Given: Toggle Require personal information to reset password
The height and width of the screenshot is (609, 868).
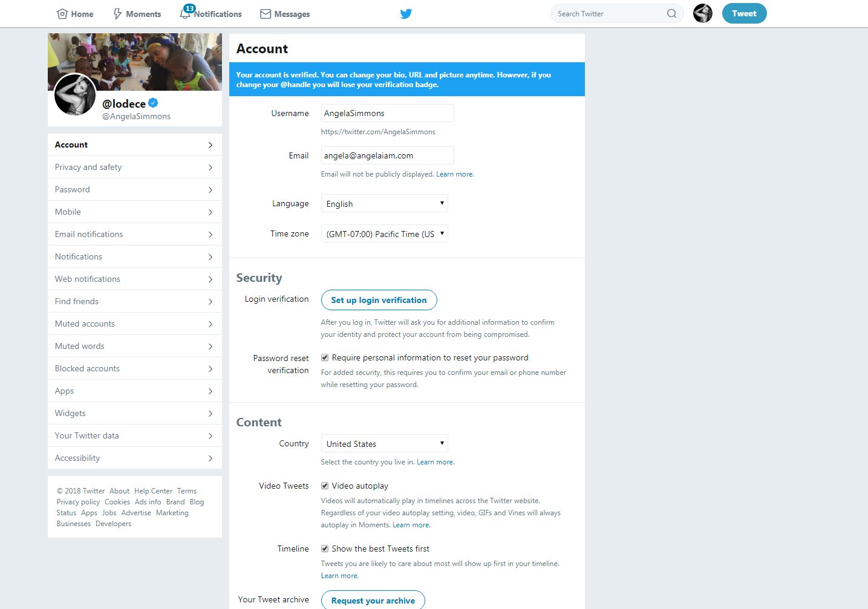Looking at the screenshot, I should tap(325, 357).
